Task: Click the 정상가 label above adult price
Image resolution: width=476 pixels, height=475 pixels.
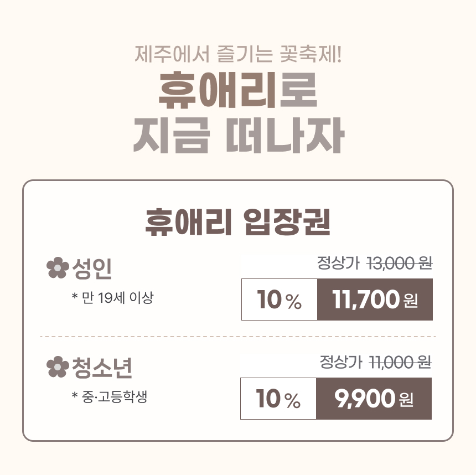Action: coord(339,263)
